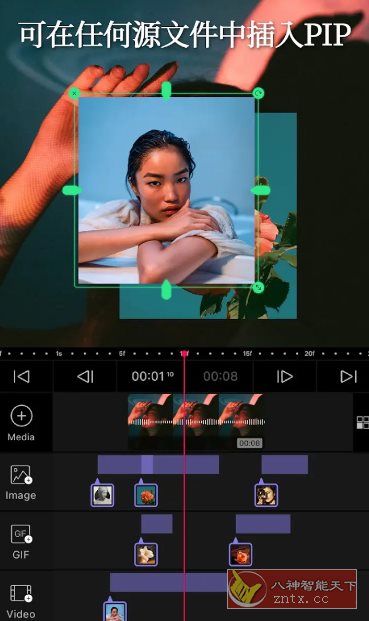Select the second image track bar

[x=285, y=465]
